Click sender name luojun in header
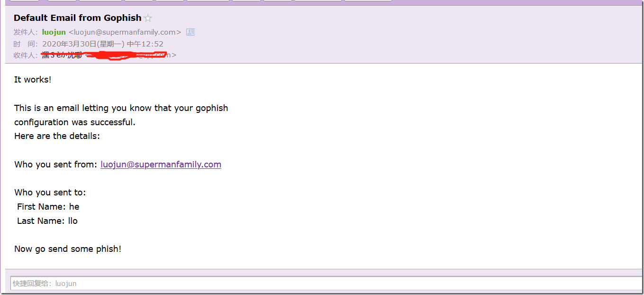The height and width of the screenshot is (295, 644). coord(54,32)
